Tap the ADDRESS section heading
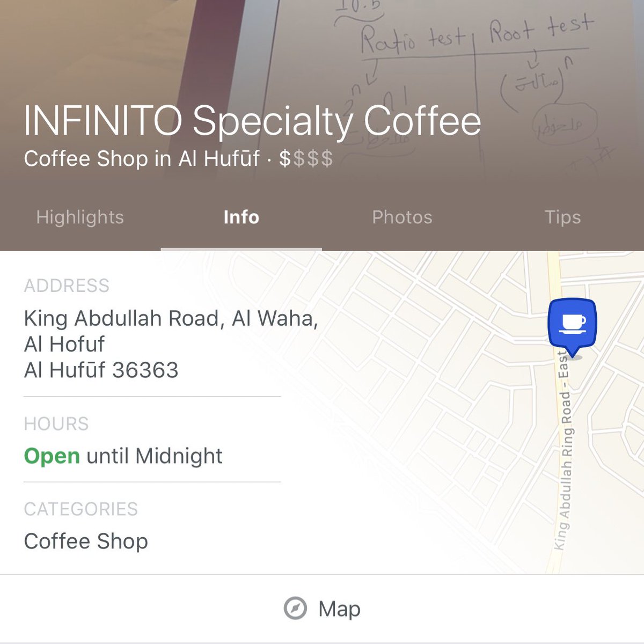 67,286
